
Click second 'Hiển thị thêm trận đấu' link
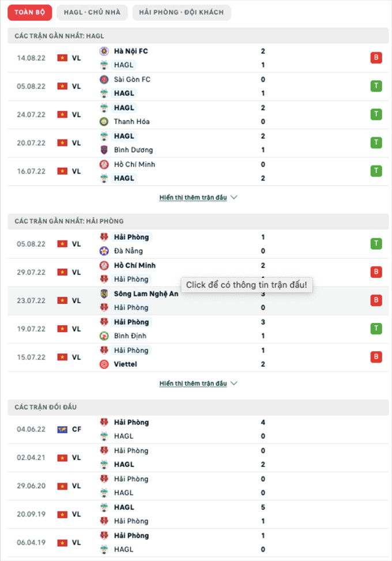tap(193, 383)
